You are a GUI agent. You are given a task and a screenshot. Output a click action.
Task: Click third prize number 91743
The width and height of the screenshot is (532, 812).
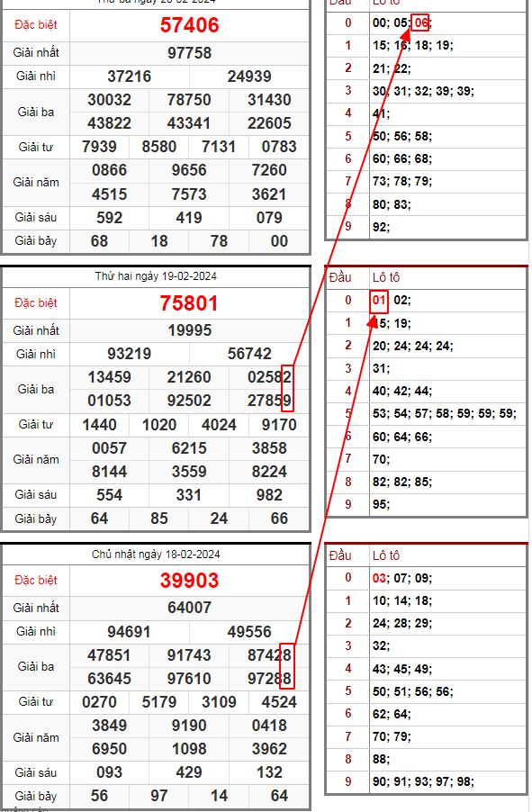189,655
